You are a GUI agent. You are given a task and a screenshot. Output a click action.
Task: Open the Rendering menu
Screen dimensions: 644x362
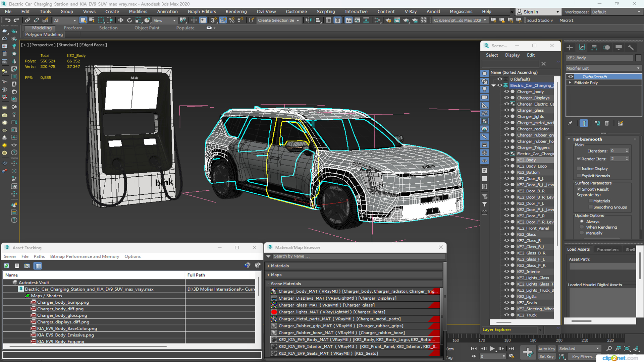click(x=236, y=11)
